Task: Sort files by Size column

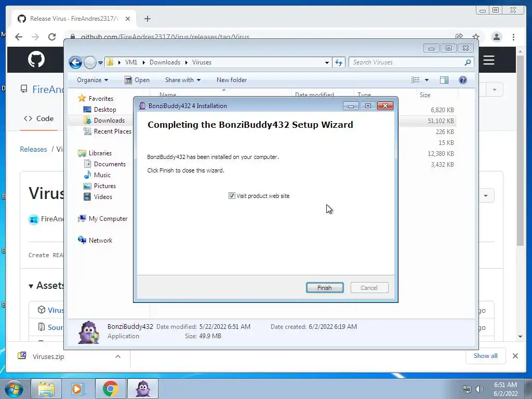Action: pyautogui.click(x=425, y=95)
